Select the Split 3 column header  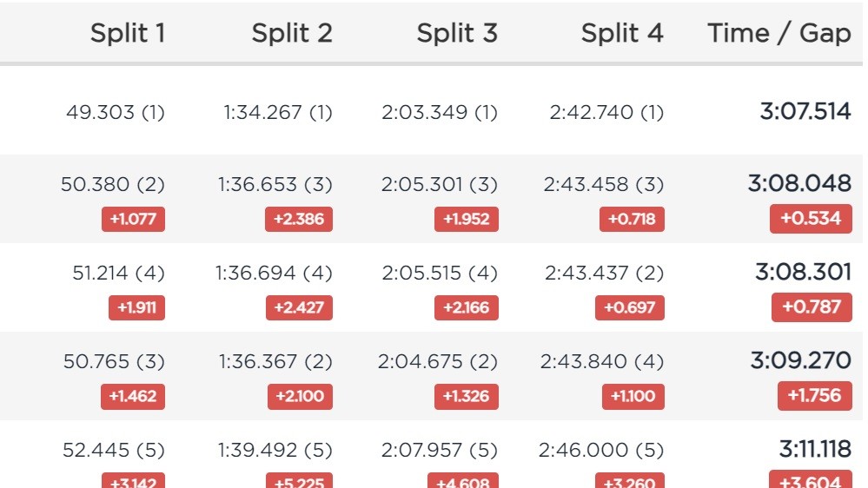pos(457,34)
